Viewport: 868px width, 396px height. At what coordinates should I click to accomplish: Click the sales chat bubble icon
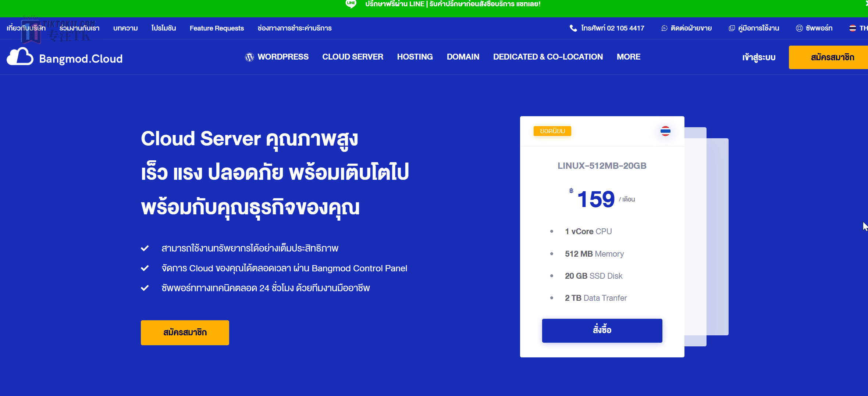coord(664,28)
